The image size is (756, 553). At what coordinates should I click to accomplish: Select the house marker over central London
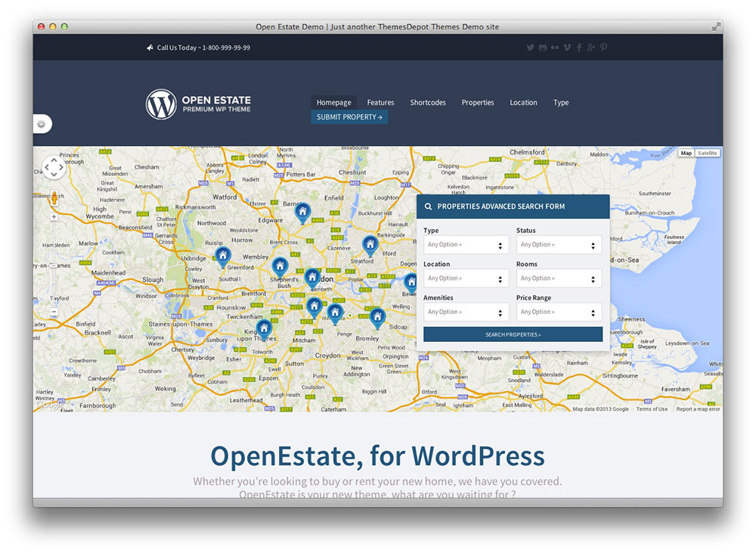(x=312, y=278)
